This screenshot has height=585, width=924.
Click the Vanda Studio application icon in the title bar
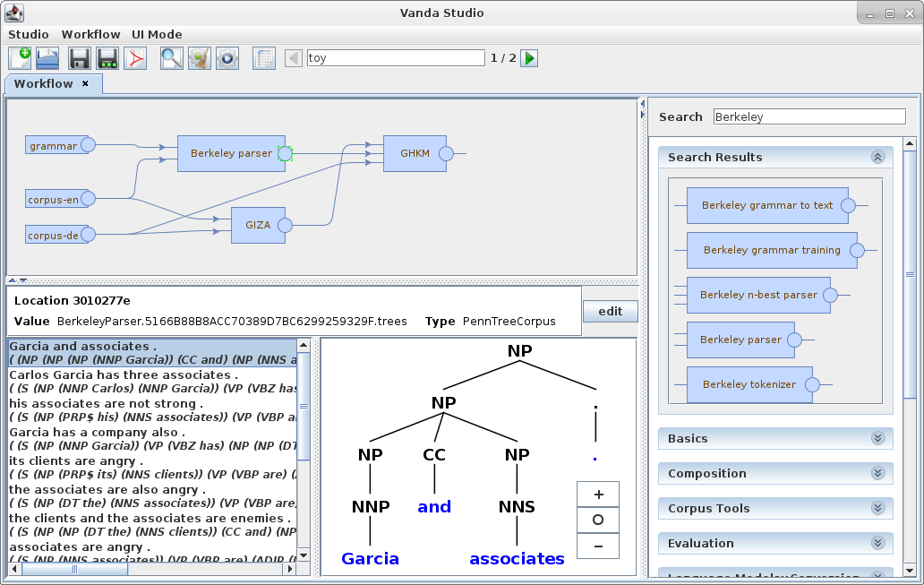click(x=14, y=13)
